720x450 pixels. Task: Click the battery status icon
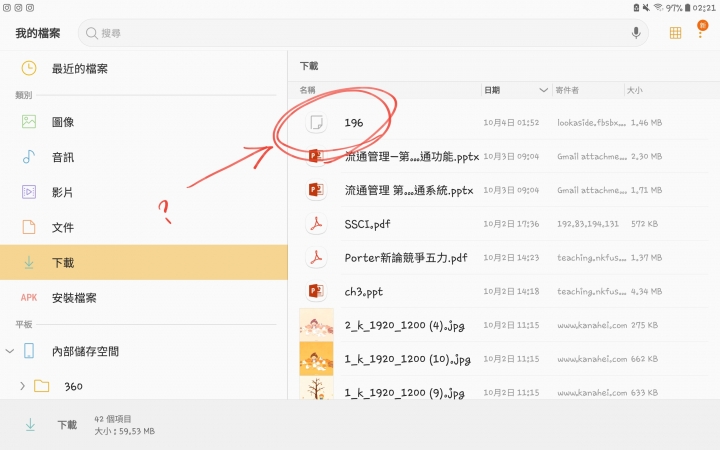coord(687,7)
